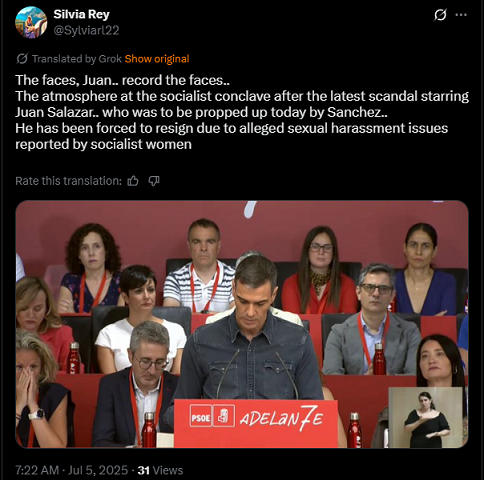Click the Grok translation icon beside 'Translated by Grok'
484x480 pixels.
click(22, 59)
